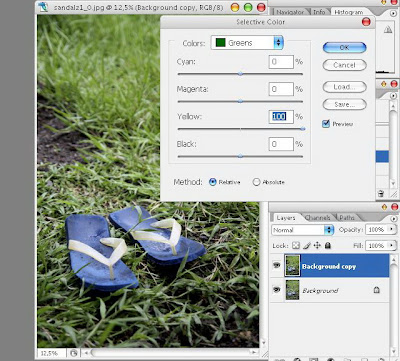Select the Relative method radio button

[213, 182]
